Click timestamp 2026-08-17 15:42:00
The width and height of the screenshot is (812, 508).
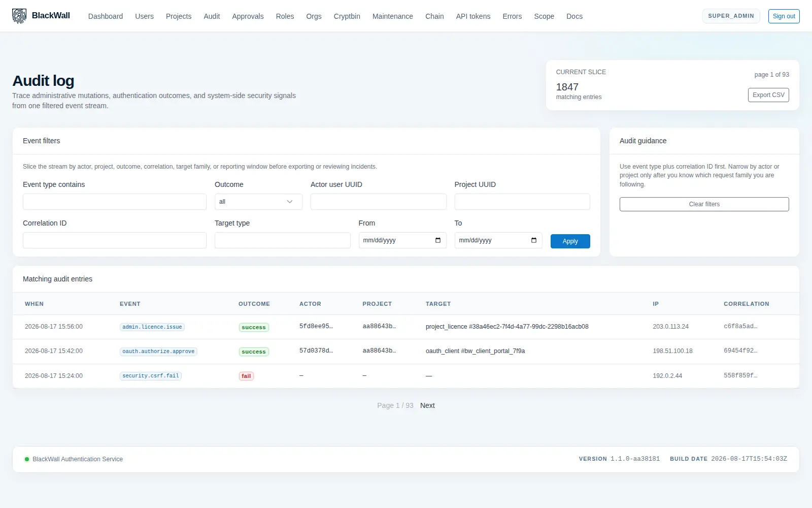tap(54, 351)
